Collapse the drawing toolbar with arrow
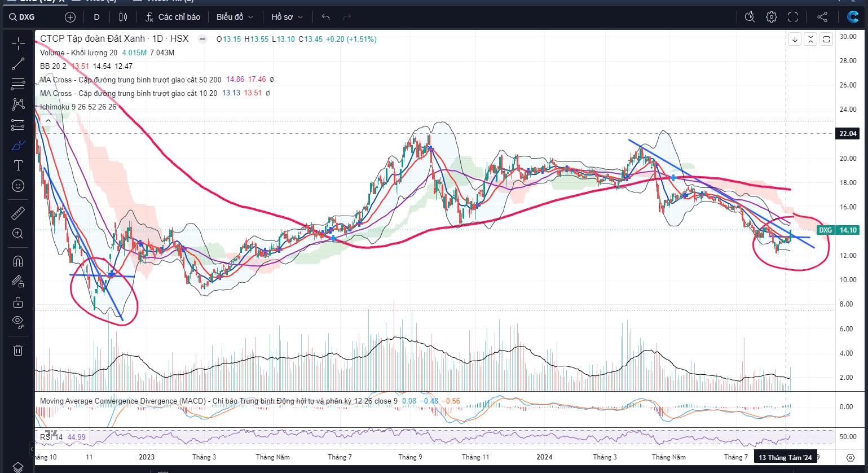Image resolution: width=868 pixels, height=473 pixels. click(x=32, y=449)
